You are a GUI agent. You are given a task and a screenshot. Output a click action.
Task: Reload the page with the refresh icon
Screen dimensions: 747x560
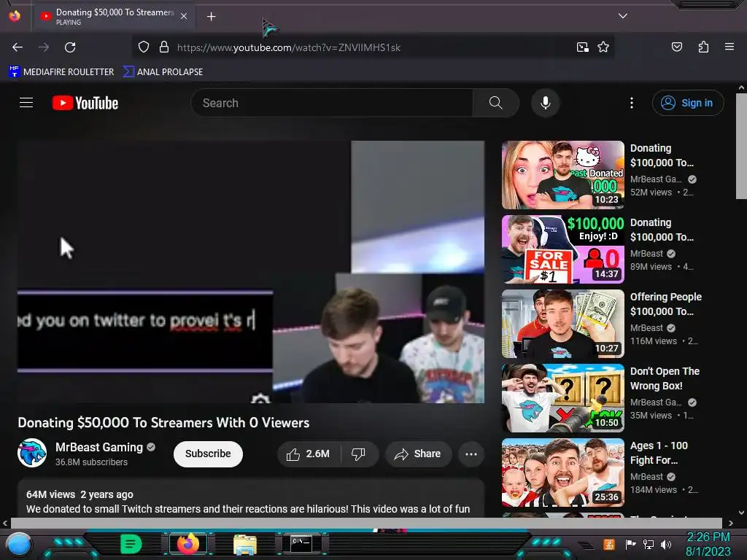point(70,47)
